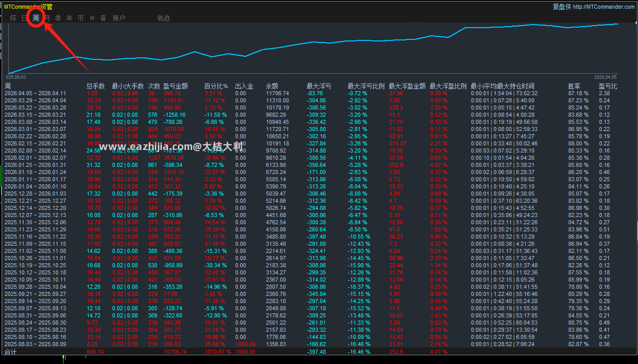638x364 pixels.
Task: Switch to the 账户 account tab
Action: point(119,18)
